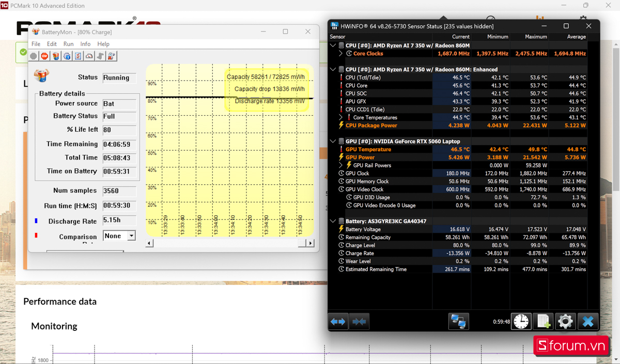Click the Num samples 3560 field
The height and width of the screenshot is (364, 620).
(119, 191)
